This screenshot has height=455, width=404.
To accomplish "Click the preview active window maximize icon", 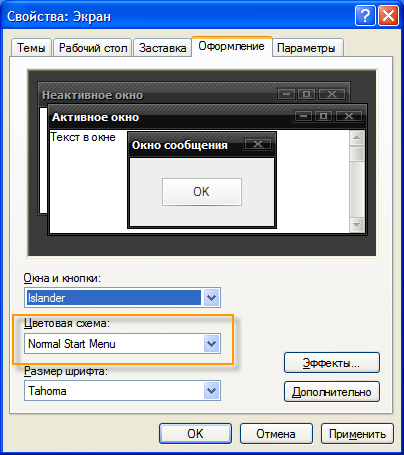I will [323, 116].
